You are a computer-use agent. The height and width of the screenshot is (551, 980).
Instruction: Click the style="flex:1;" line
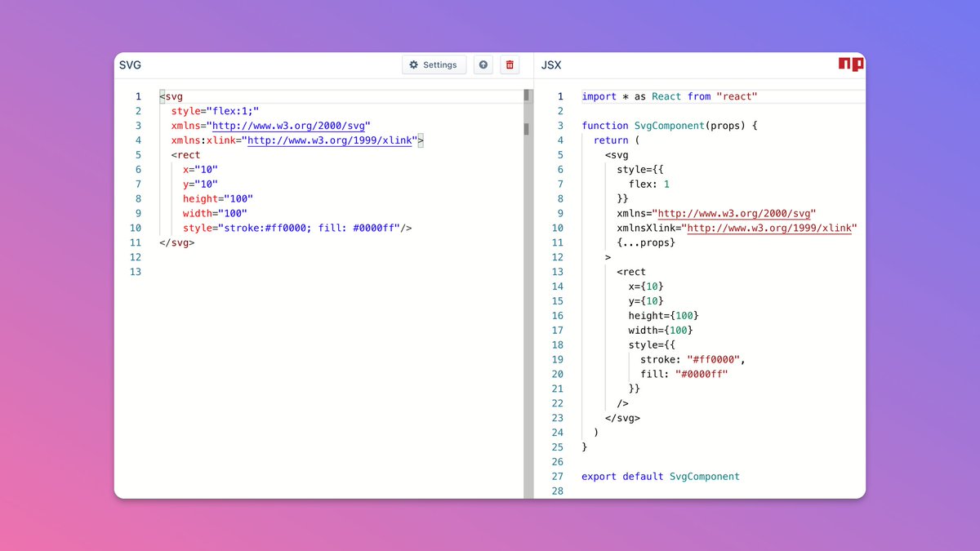click(x=215, y=111)
